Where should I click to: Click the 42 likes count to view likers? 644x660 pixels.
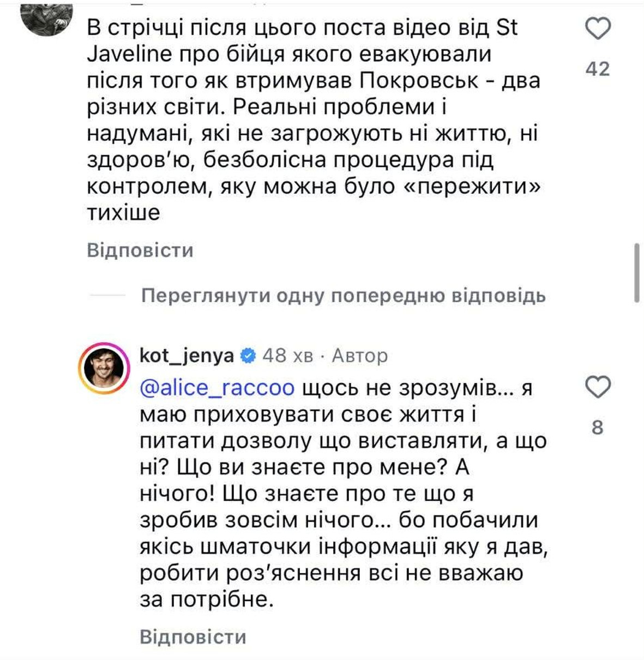598,69
